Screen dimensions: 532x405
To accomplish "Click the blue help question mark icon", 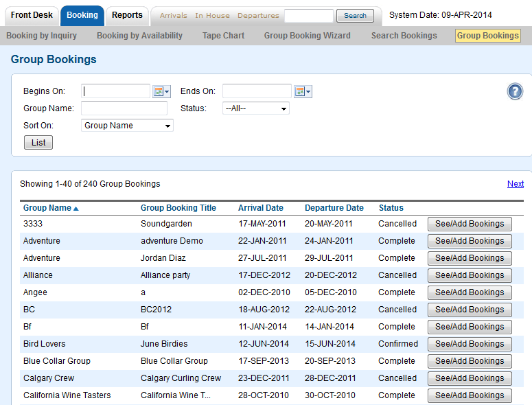I will [x=515, y=91].
